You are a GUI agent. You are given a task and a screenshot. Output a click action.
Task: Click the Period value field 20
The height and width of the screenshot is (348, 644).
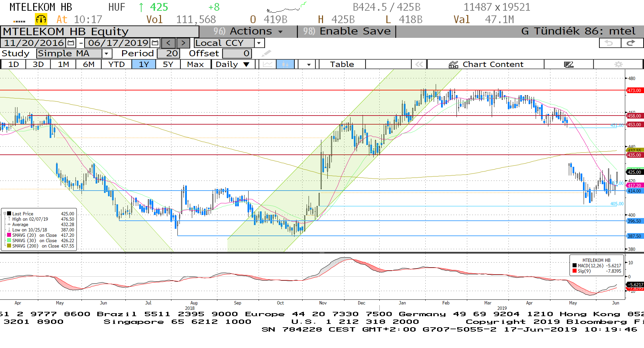(x=169, y=53)
